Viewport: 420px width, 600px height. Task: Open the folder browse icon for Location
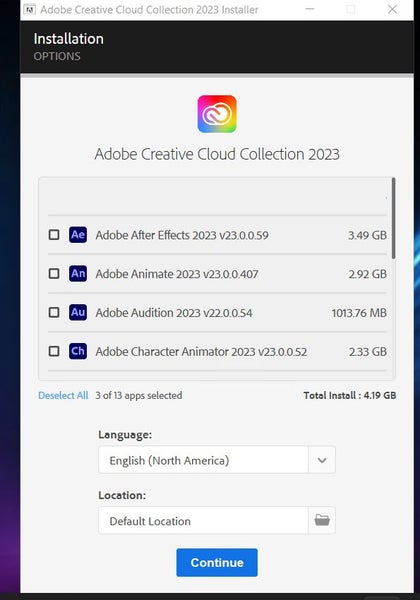(x=322, y=520)
